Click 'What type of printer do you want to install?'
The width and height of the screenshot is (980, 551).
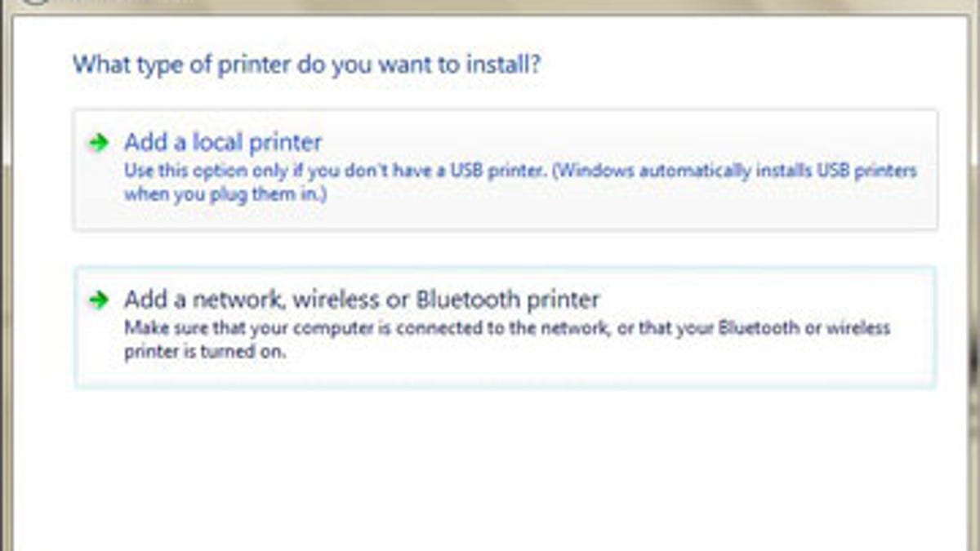coord(306,64)
